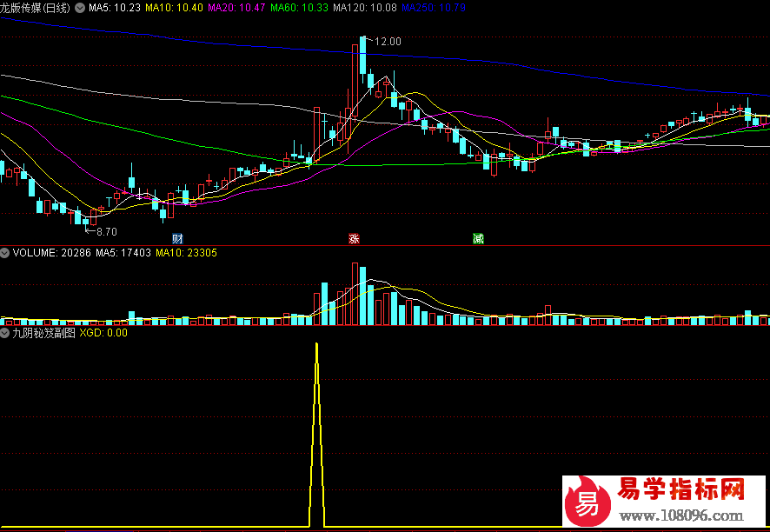Image resolution: width=770 pixels, height=532 pixels.
Task: Click the 12.00 high price label
Action: coord(388,41)
